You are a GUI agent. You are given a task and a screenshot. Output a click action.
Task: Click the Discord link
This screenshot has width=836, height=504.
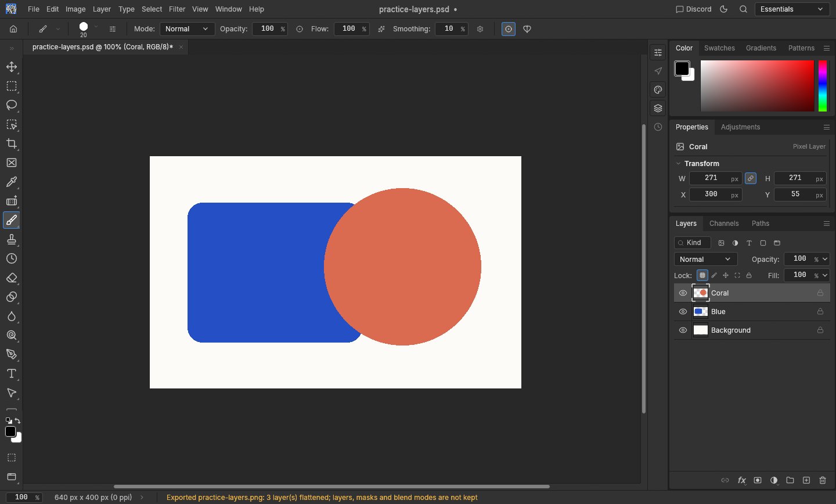click(694, 9)
